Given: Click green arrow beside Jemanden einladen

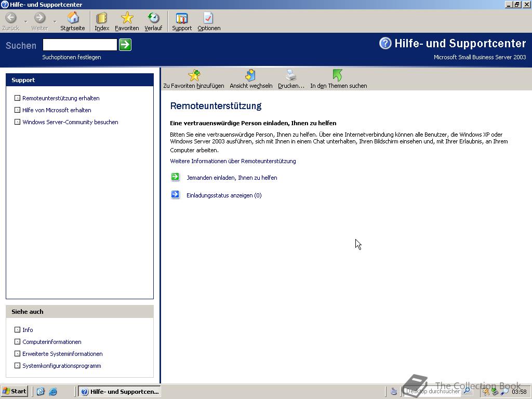Looking at the screenshot, I should tap(175, 177).
